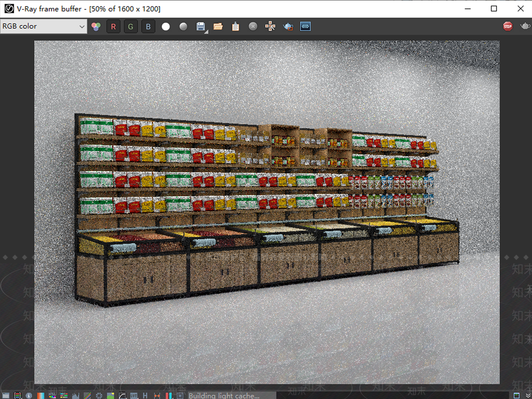Open render history H icon

coord(145,395)
